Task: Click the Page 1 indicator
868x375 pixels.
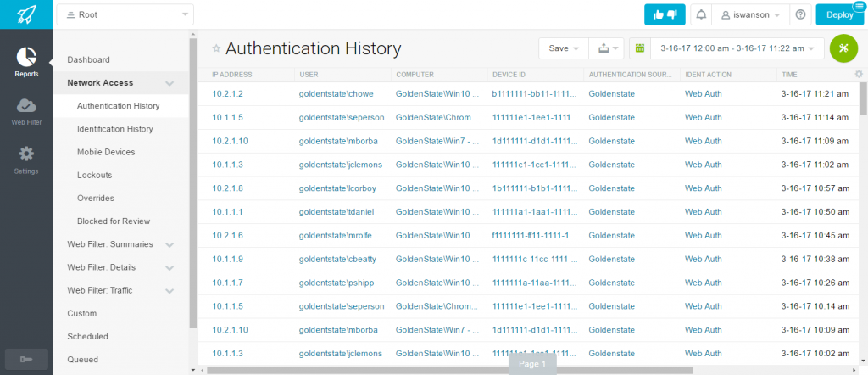Action: click(x=532, y=364)
